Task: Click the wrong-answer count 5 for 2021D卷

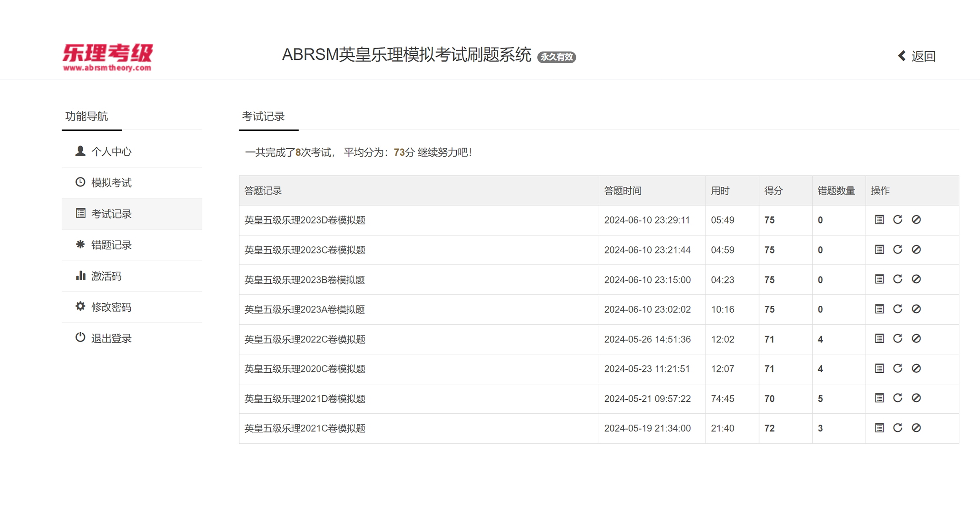Action: click(x=820, y=399)
